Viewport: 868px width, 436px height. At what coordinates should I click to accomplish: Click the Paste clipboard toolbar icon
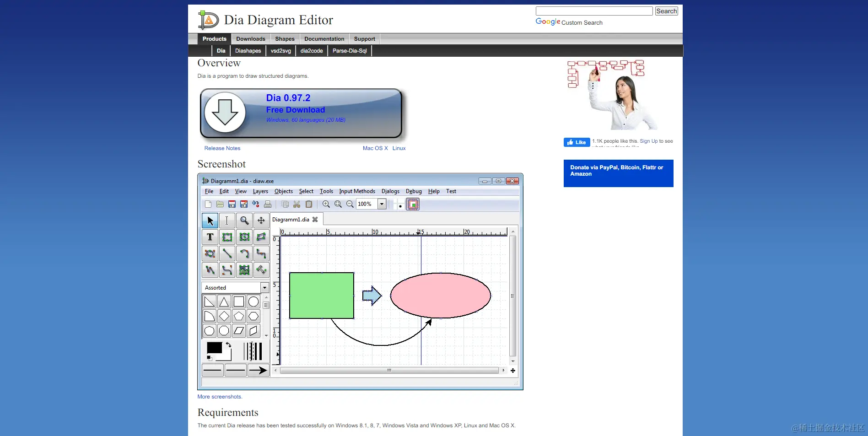[x=309, y=204]
